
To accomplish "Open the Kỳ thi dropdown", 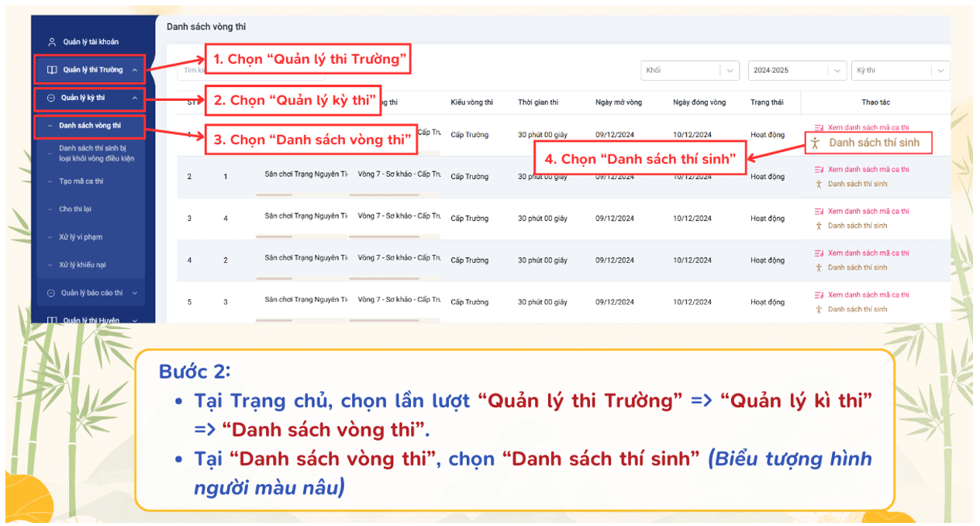I will click(899, 70).
